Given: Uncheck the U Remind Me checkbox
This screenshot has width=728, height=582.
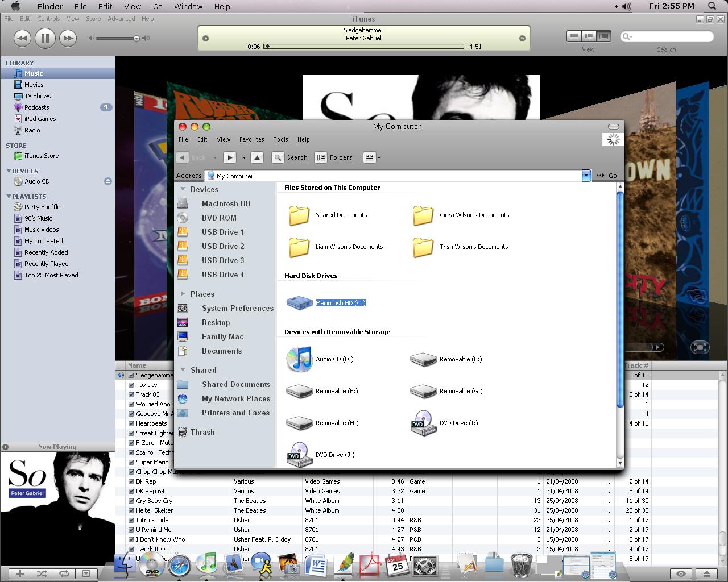Looking at the screenshot, I should 131,530.
